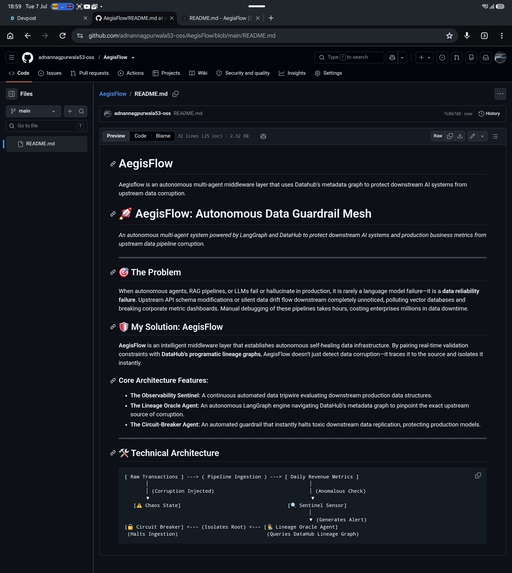Open the user profile avatar menu
512x573 pixels.
pos(500,57)
